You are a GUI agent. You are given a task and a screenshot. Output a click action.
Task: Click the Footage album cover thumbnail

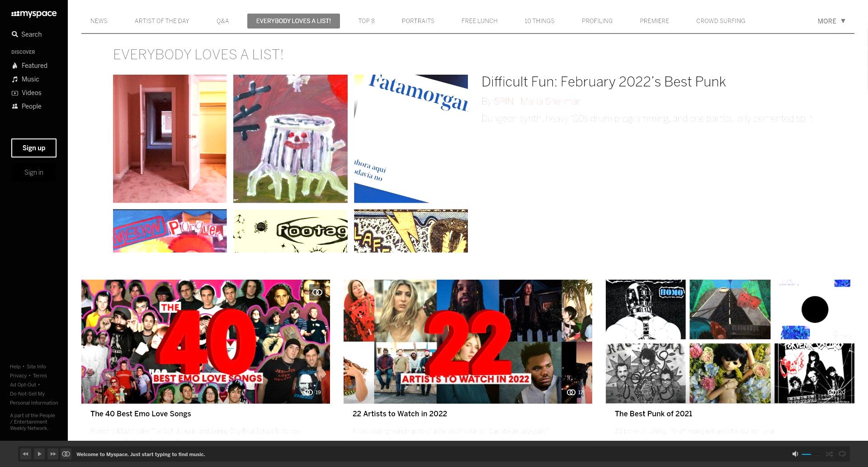290,231
